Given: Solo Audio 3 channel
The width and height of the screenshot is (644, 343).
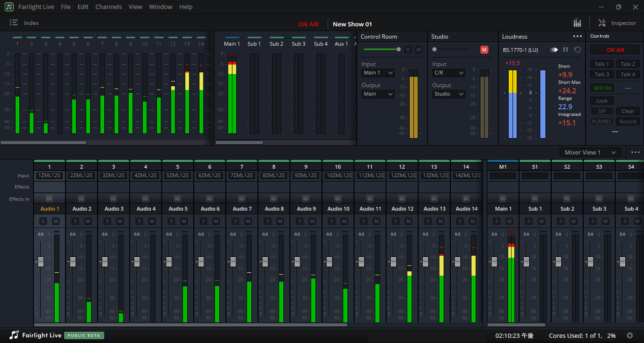Looking at the screenshot, I should pyautogui.click(x=108, y=221).
